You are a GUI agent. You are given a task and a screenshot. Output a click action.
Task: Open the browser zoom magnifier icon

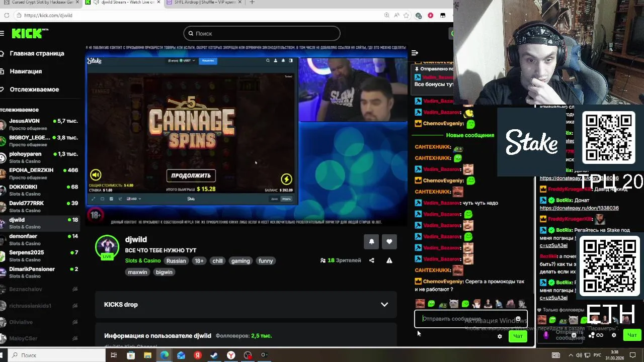386,15
